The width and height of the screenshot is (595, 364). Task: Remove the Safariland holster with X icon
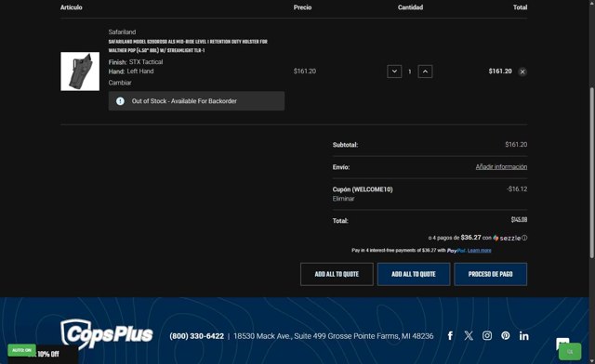tap(522, 71)
